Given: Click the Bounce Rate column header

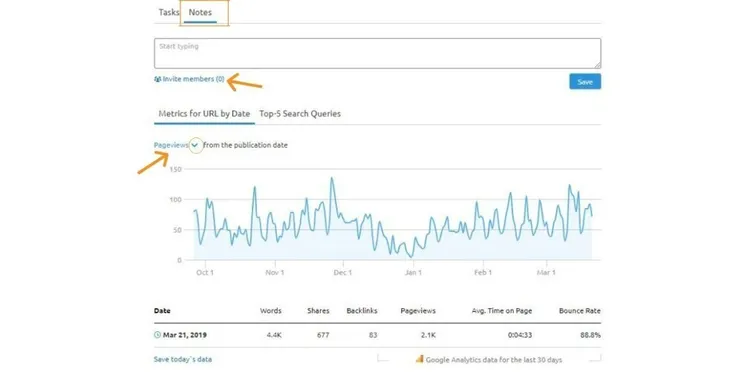Looking at the screenshot, I should [x=580, y=311].
